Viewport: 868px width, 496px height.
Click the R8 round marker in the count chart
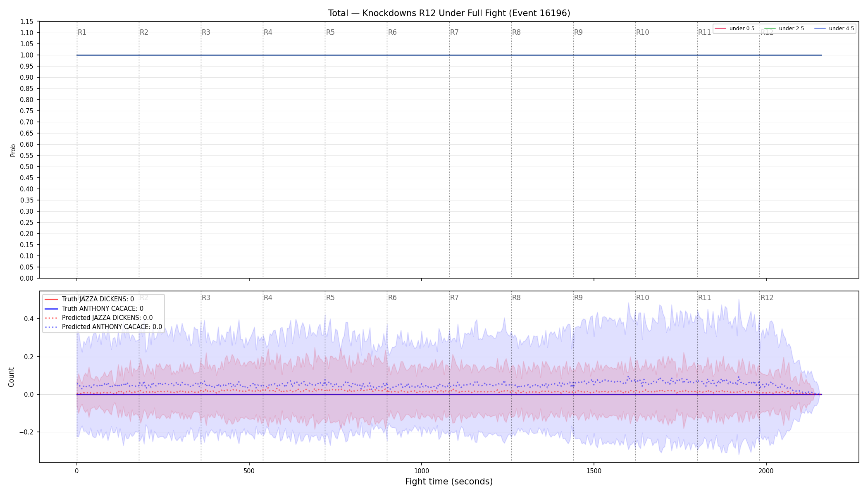516,298
